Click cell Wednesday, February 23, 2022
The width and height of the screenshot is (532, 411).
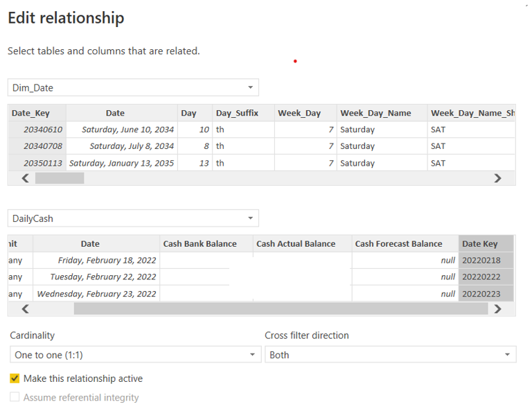[96, 294]
